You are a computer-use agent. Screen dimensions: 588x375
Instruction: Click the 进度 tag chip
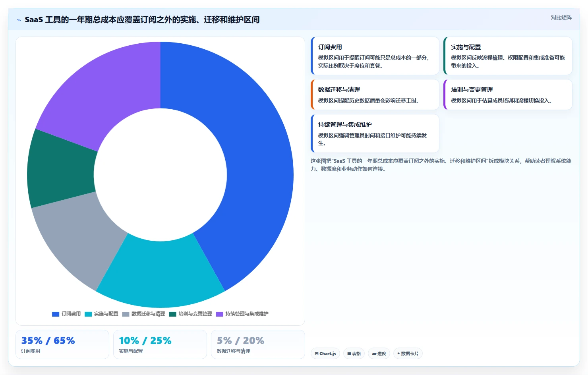(379, 354)
